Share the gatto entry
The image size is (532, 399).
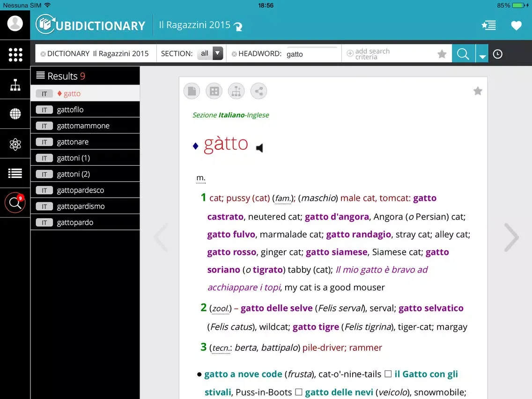click(x=259, y=91)
